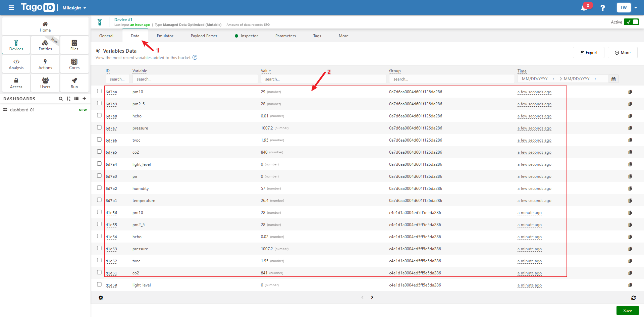Click the Export button
Viewport: 644px width, 317px height.
coord(589,53)
